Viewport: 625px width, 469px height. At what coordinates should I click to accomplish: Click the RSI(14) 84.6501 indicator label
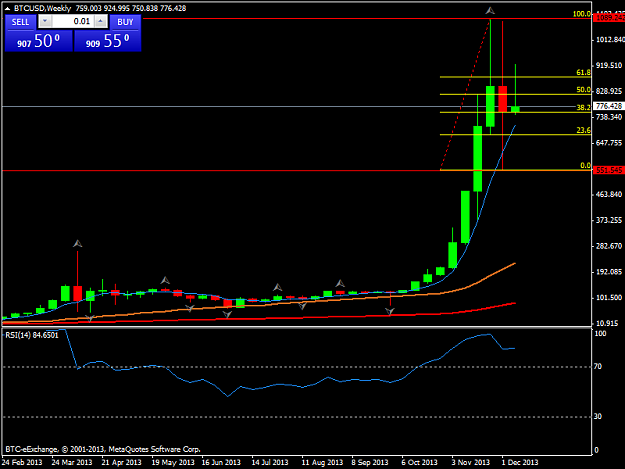32,335
